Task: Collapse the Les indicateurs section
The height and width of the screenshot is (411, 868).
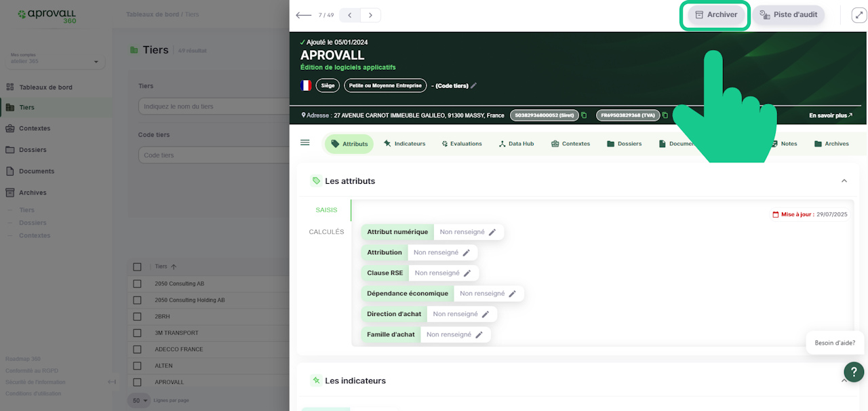Action: (x=844, y=381)
